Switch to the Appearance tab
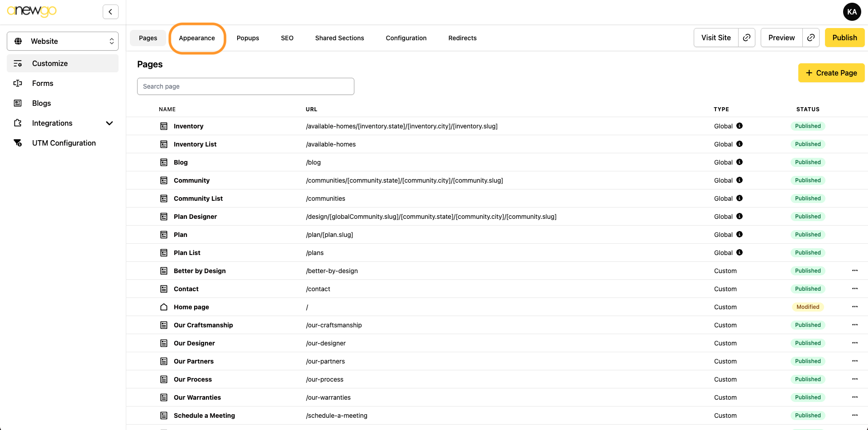 [x=197, y=38]
